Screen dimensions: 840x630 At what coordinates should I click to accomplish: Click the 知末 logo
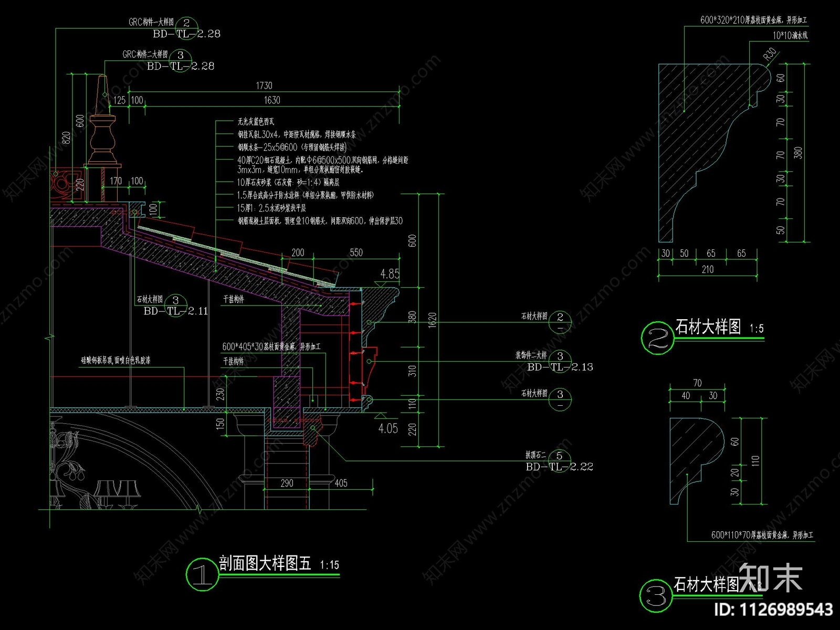point(771,578)
